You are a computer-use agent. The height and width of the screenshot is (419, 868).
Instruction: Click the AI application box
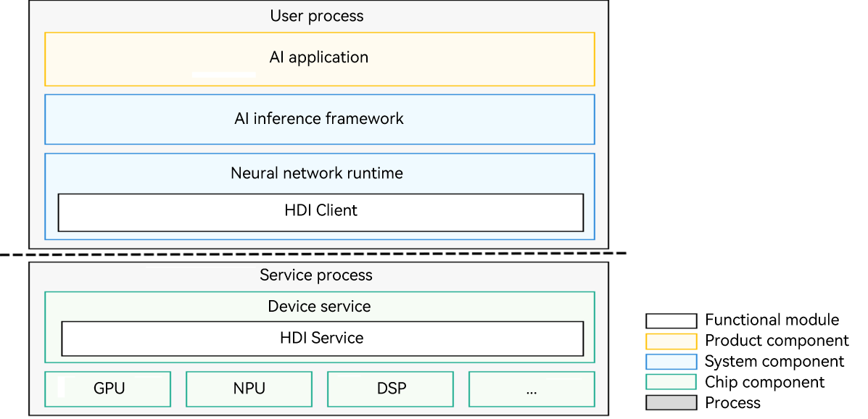(x=319, y=58)
